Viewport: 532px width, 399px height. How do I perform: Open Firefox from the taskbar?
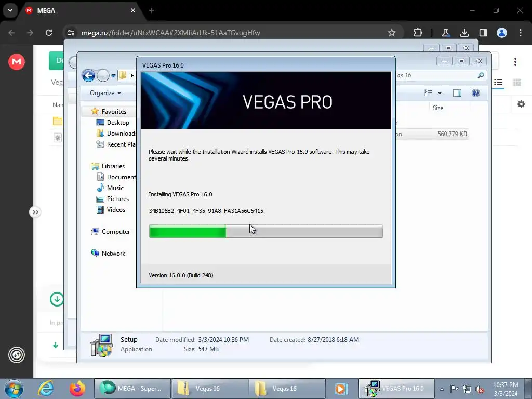tap(77, 389)
